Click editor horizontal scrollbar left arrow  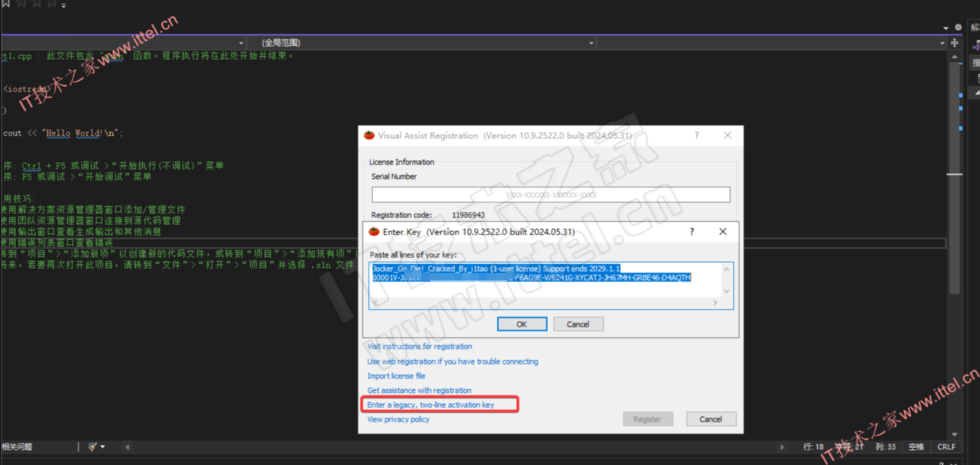(x=127, y=447)
